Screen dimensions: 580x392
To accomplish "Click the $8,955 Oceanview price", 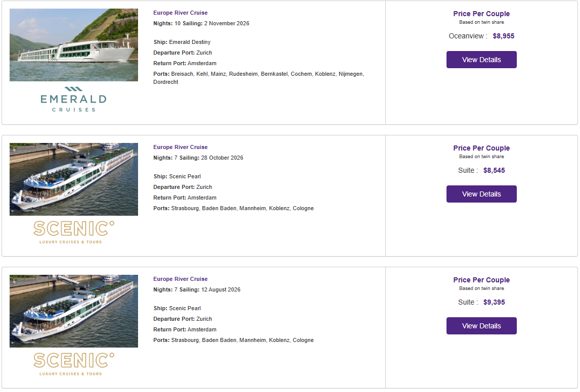I will point(503,36).
